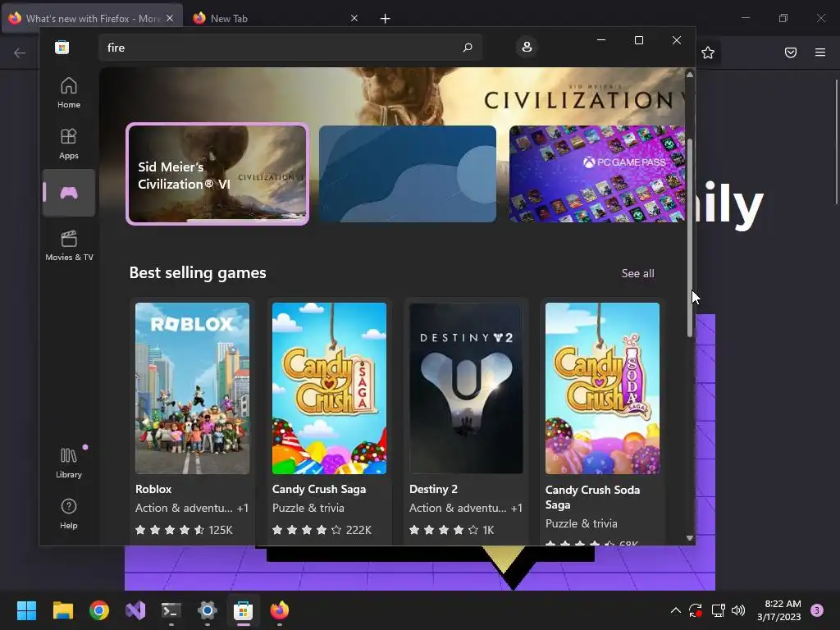Select the PC Game Pass featured card
The width and height of the screenshot is (840, 630).
pos(597,174)
